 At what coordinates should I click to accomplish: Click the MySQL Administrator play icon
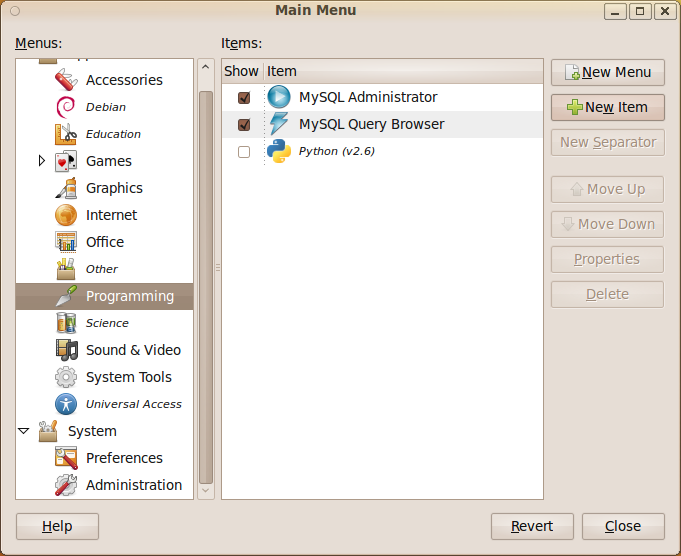[279, 97]
